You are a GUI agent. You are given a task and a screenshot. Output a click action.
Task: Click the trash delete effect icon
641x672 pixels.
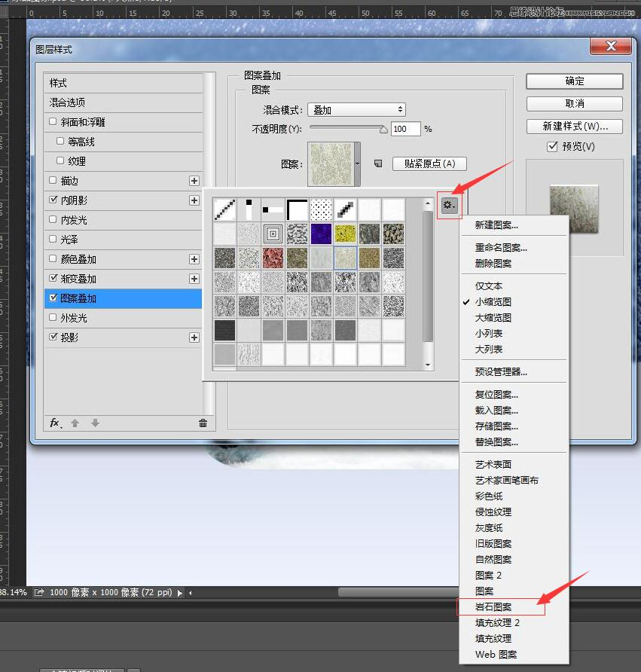click(203, 423)
